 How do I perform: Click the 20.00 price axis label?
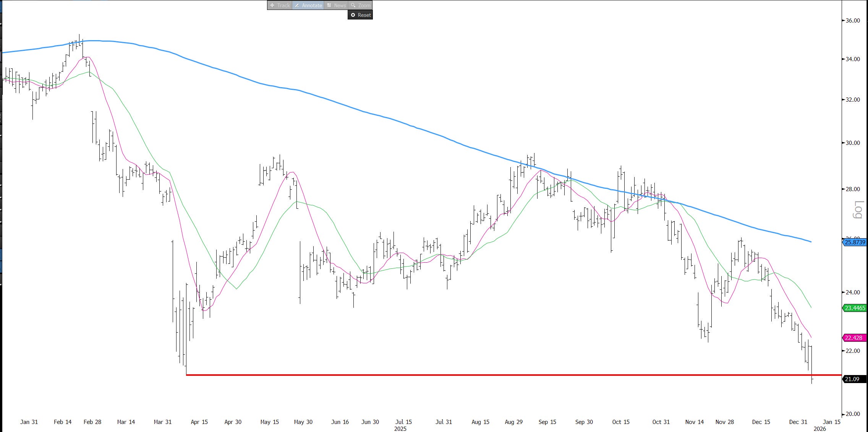(x=852, y=414)
